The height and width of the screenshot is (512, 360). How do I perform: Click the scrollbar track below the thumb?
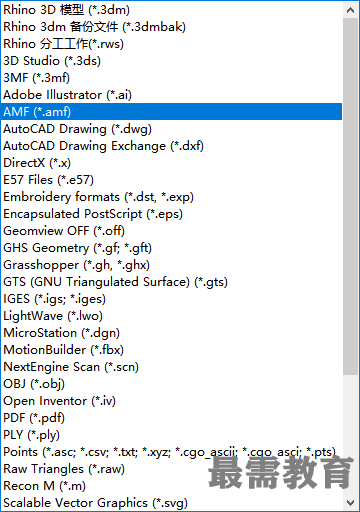350,434
